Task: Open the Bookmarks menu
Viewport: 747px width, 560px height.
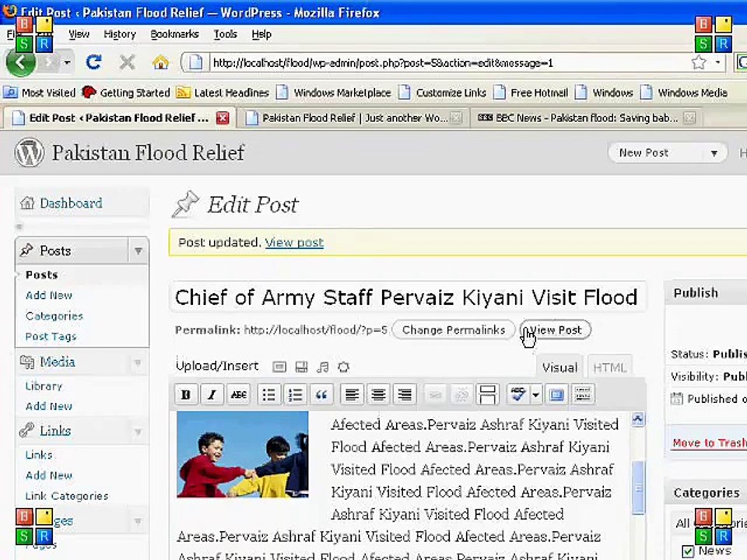Action: coord(174,34)
